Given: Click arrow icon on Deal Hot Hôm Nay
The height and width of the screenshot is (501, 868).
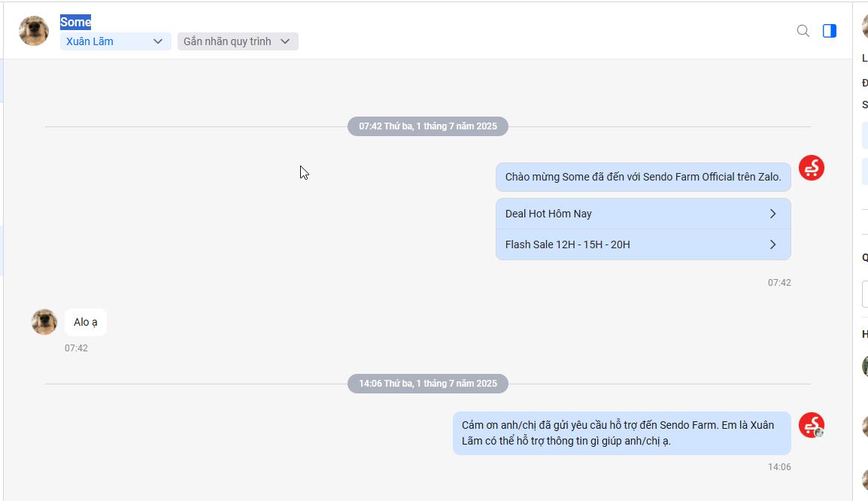Looking at the screenshot, I should [772, 214].
